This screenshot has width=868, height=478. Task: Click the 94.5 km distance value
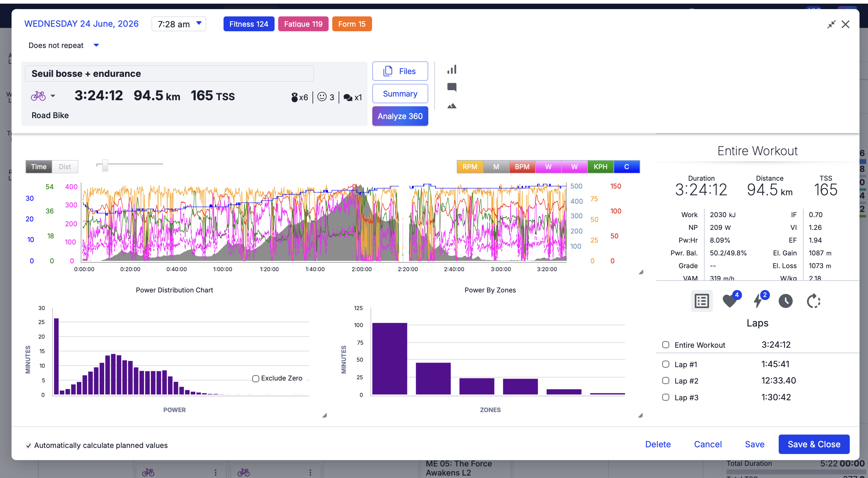157,96
